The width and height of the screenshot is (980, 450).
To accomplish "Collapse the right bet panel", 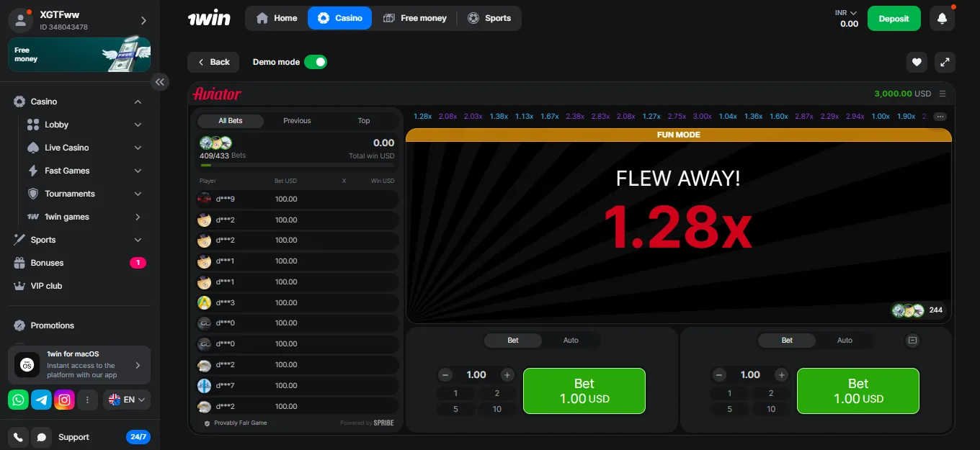I will pyautogui.click(x=912, y=340).
